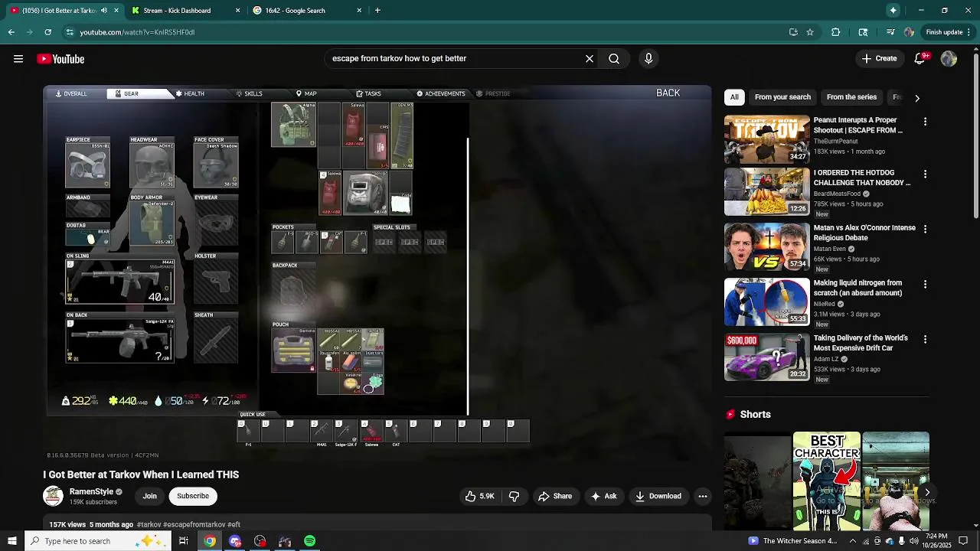Open the YouTube account avatar menu

click(x=949, y=59)
